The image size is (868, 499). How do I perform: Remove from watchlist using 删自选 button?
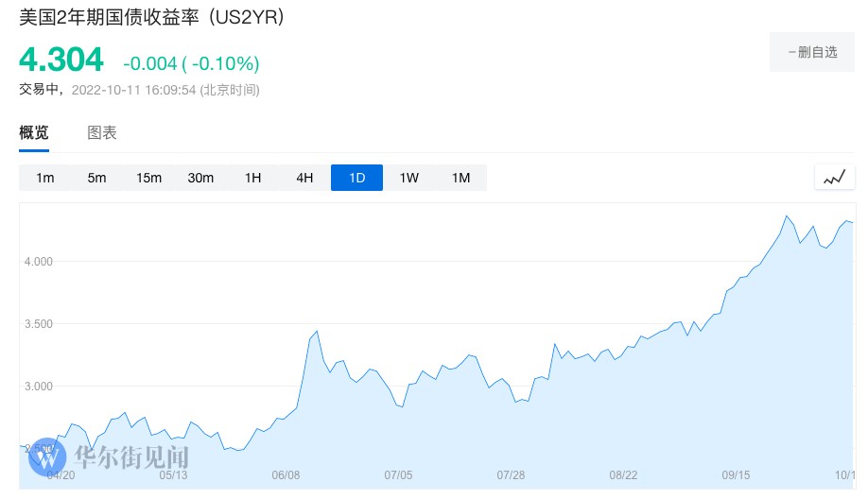812,52
